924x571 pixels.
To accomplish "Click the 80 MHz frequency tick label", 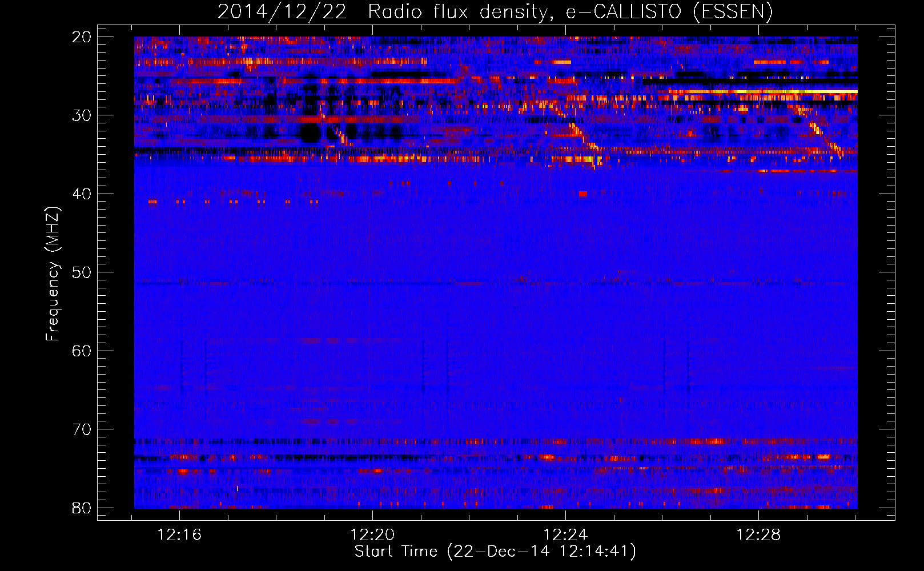I will coord(83,508).
